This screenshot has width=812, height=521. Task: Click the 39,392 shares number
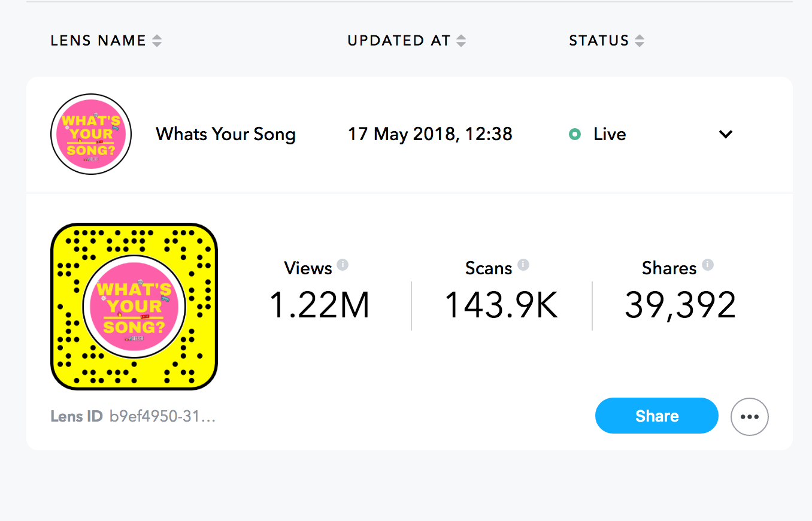click(680, 305)
